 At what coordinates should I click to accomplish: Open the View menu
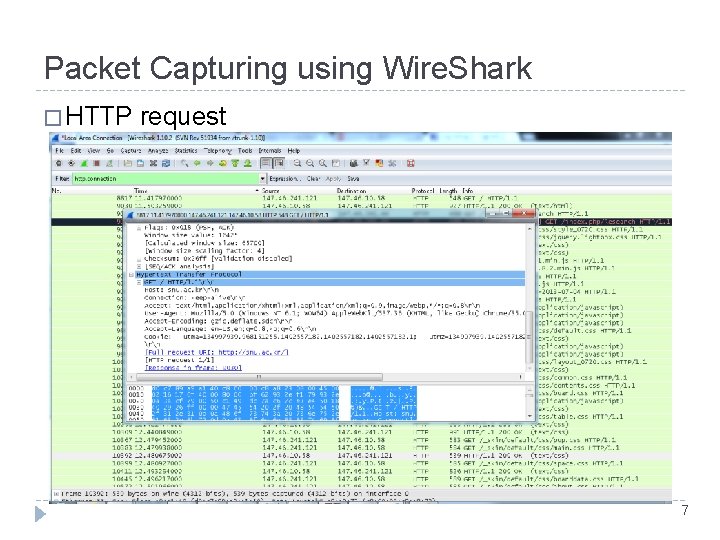pos(94,151)
